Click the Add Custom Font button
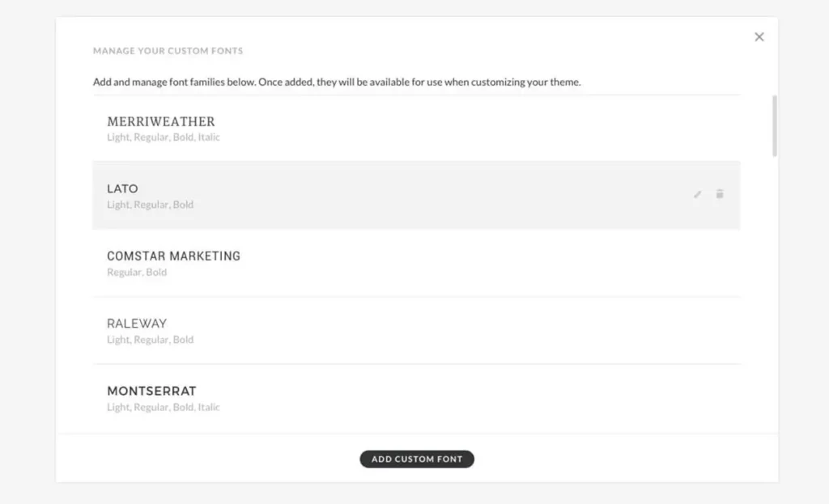 pyautogui.click(x=417, y=459)
